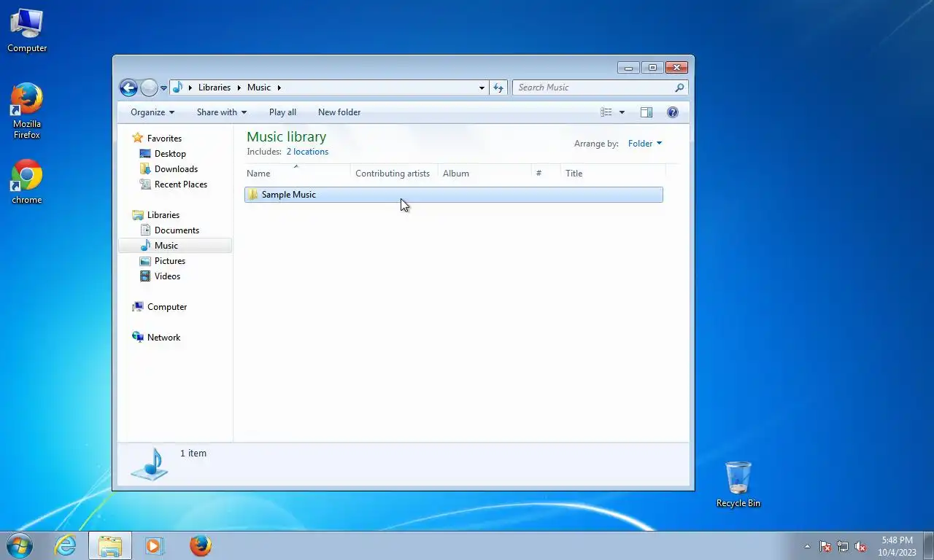Show hidden tray icons arrow

[807, 546]
